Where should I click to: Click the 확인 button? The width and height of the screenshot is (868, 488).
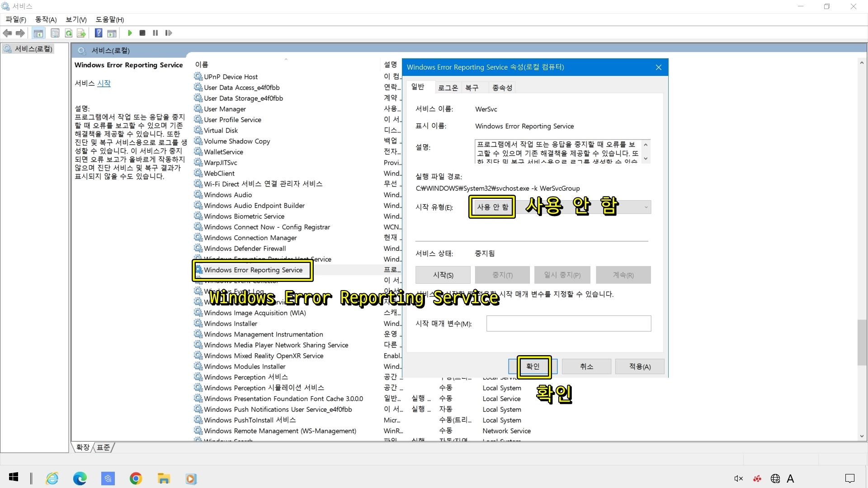pyautogui.click(x=533, y=366)
